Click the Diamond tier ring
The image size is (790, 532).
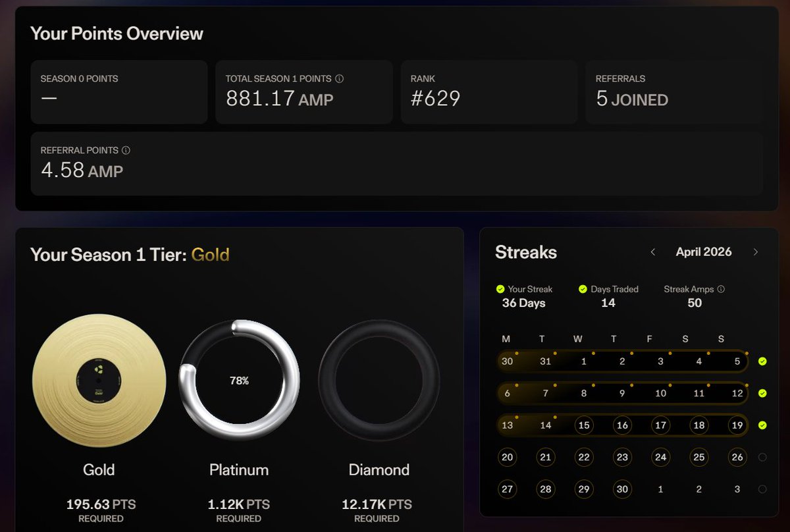(x=379, y=381)
